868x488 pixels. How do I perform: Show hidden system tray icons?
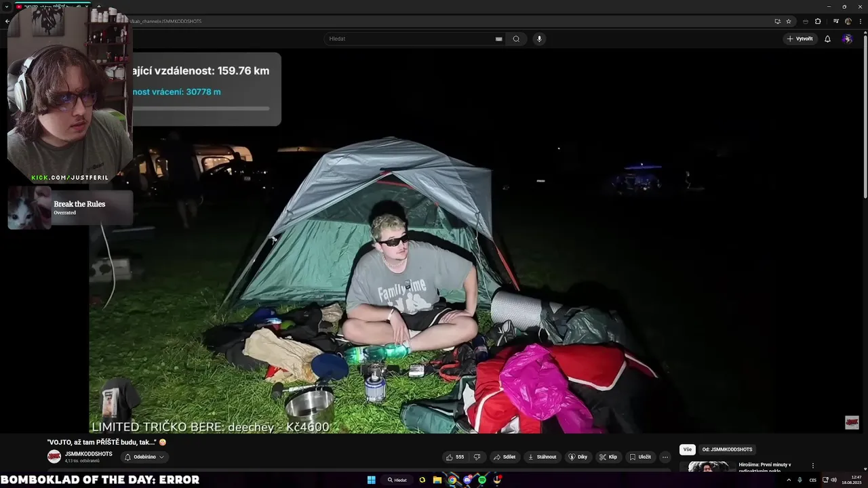click(x=789, y=480)
